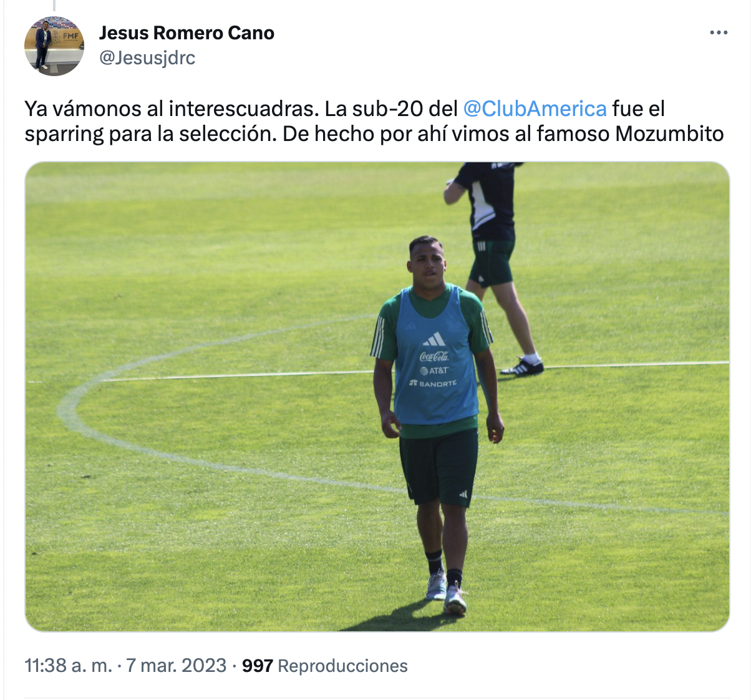The width and height of the screenshot is (751, 700).
Task: Click the Banorte logo on the bib
Action: pos(434,383)
